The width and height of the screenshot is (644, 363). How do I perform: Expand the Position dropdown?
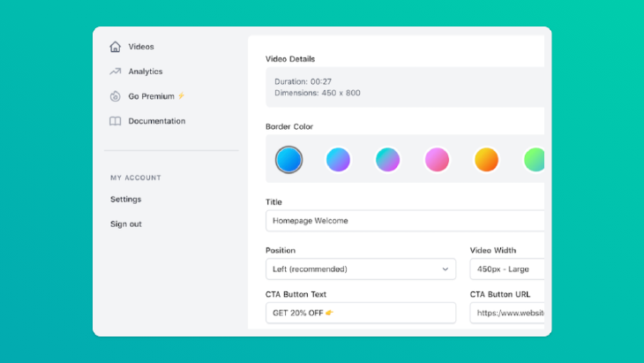(x=360, y=269)
